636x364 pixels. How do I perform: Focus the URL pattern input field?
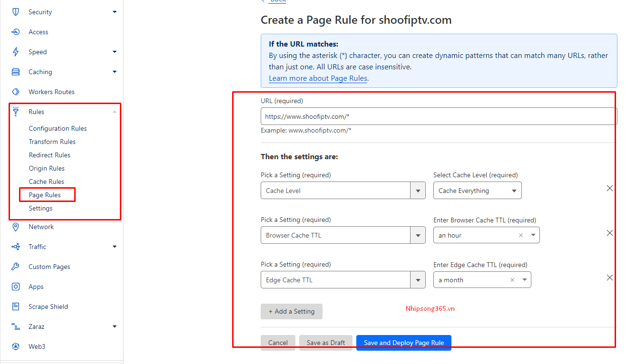click(439, 116)
